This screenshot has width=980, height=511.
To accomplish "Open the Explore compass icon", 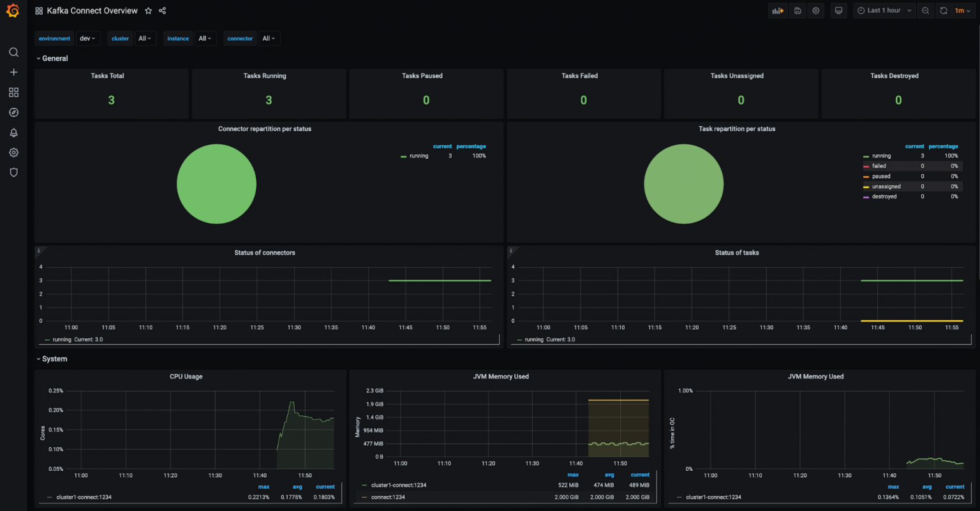I will [x=13, y=112].
